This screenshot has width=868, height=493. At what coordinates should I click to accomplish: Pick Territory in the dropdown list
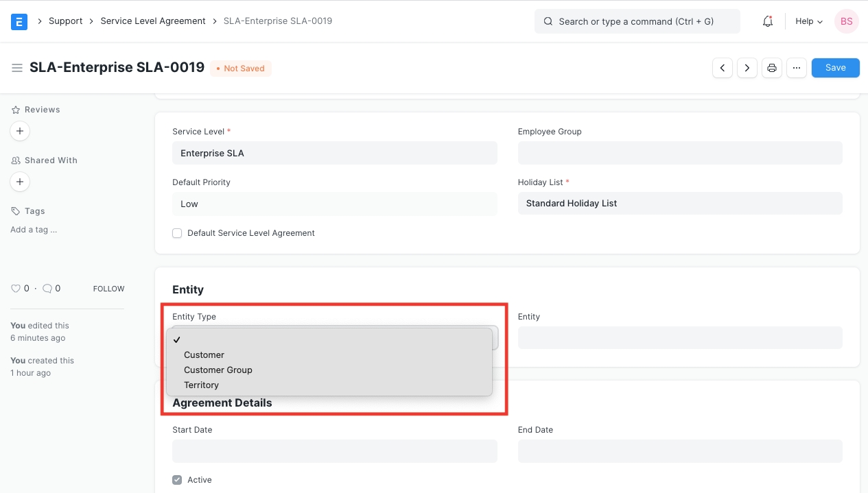[x=201, y=385]
